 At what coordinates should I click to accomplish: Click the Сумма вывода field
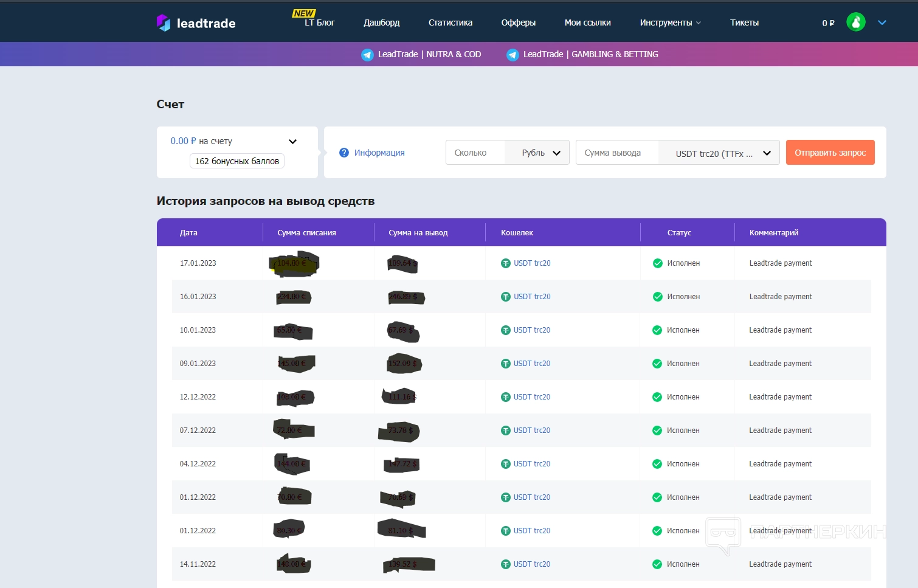click(x=617, y=153)
